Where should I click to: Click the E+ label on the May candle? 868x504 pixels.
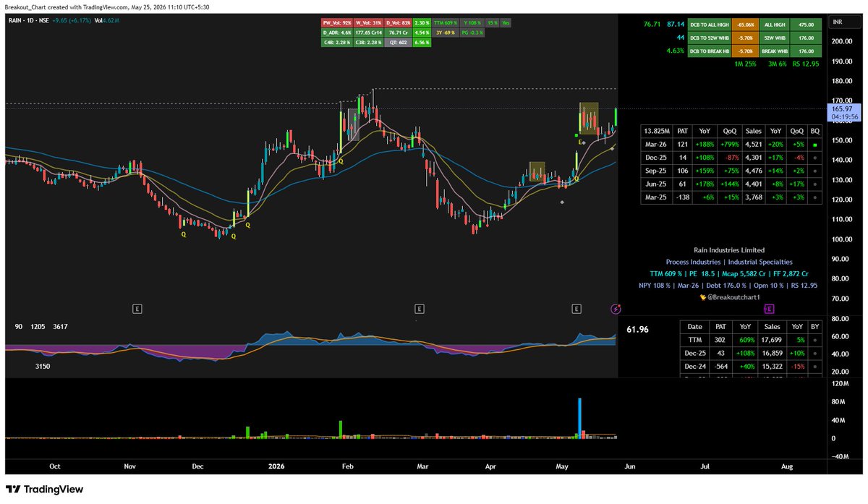580,142
